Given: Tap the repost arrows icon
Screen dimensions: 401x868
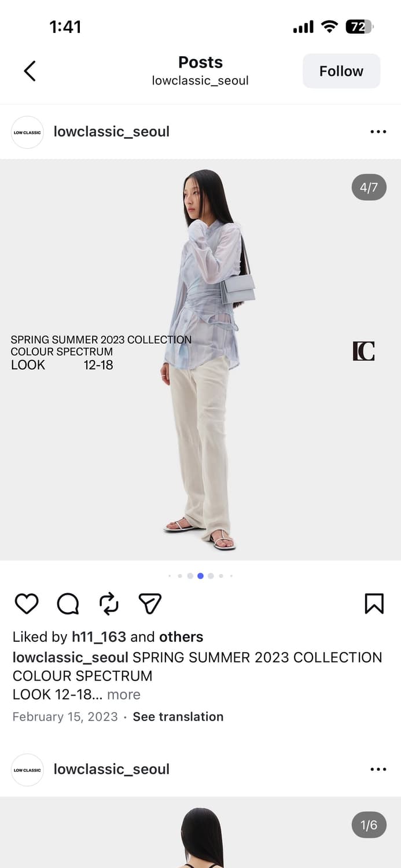Looking at the screenshot, I should pos(109,604).
